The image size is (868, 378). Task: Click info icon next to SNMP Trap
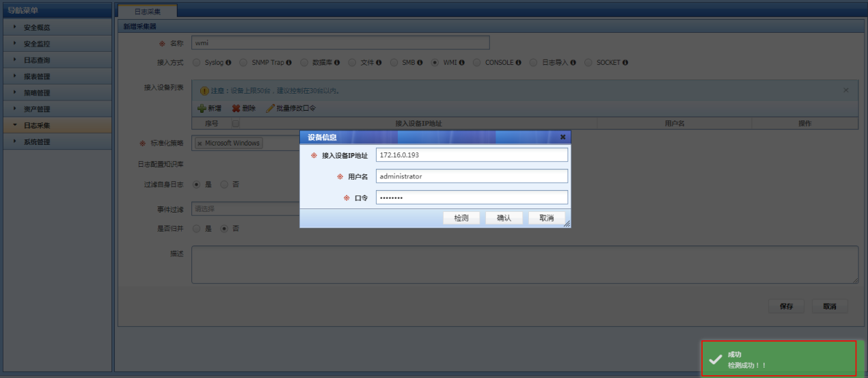click(289, 63)
